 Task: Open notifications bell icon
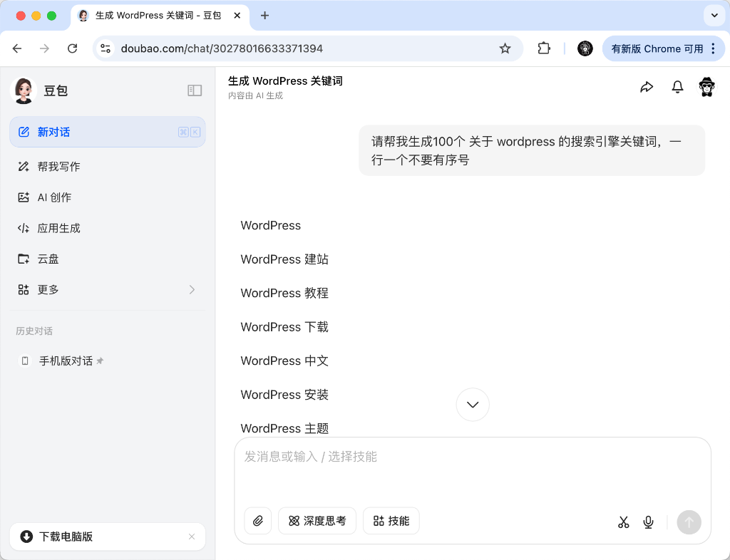(677, 87)
